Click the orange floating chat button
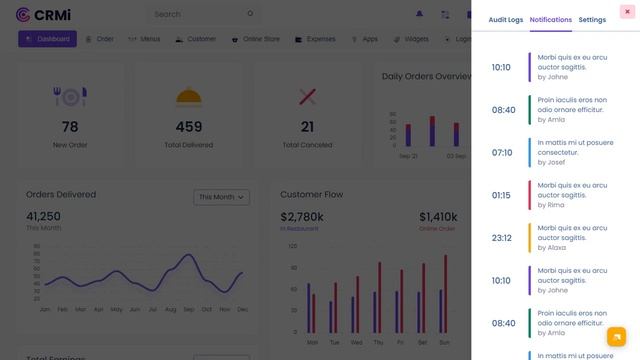This screenshot has width=640, height=360. click(x=616, y=337)
